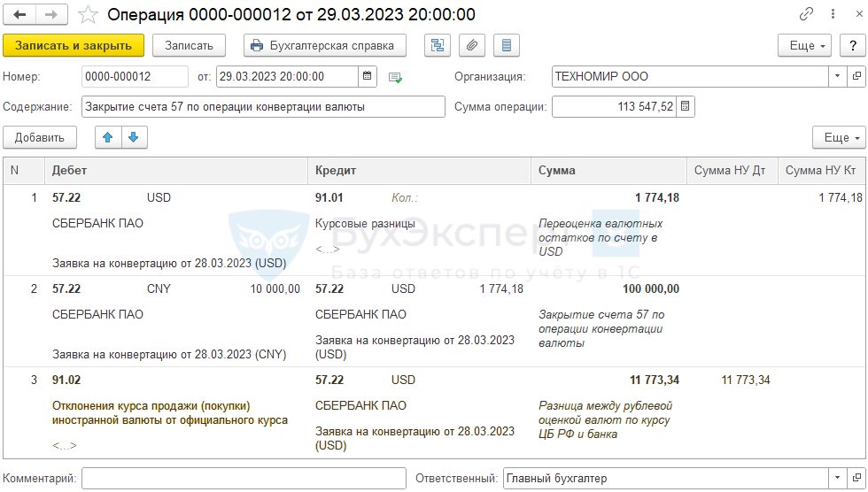Viewport: 868px width, 492px height.
Task: Open attached files paperclip icon
Action: pos(471,45)
